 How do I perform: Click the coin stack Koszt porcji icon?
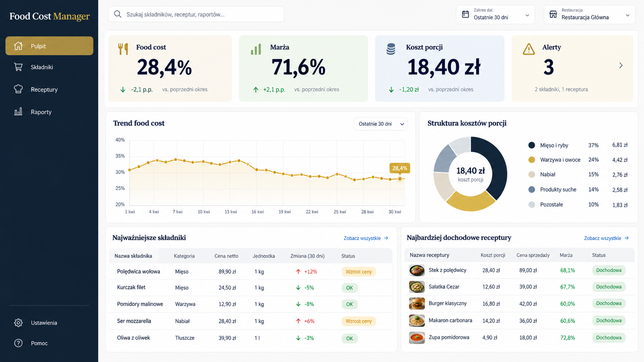(x=391, y=49)
